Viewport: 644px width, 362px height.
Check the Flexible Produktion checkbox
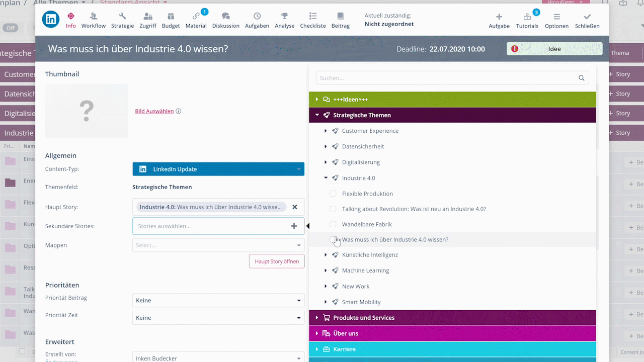[x=333, y=194]
